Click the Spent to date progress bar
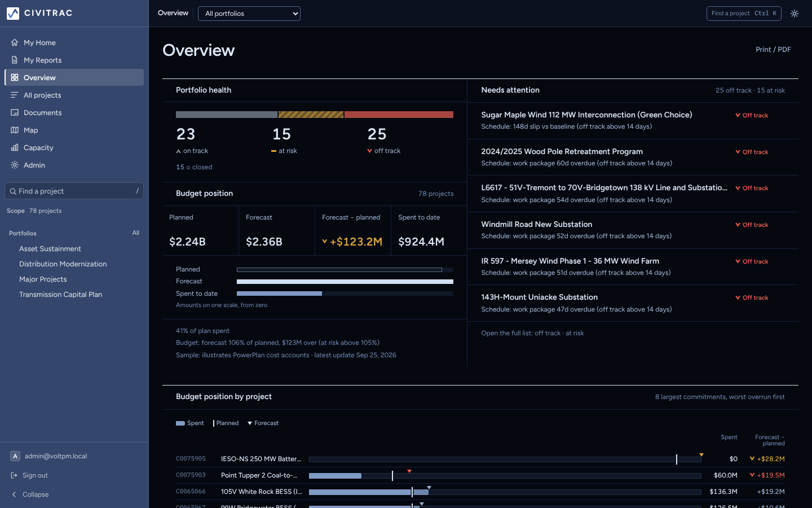This screenshot has height=508, width=812. coord(345,294)
